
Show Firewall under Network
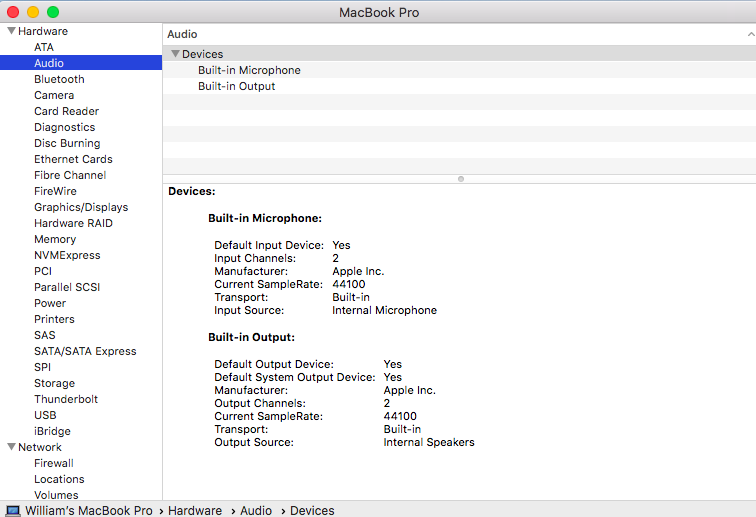(54, 463)
